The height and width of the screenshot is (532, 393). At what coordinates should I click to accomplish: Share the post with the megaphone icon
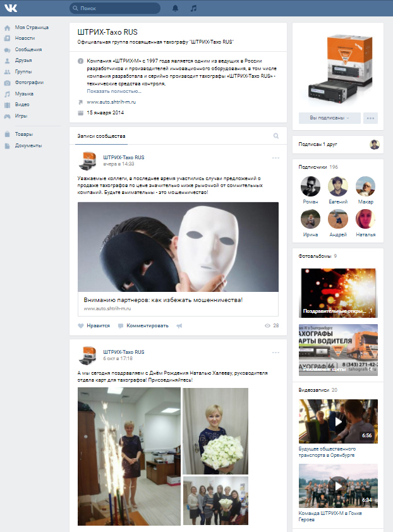coord(179,326)
